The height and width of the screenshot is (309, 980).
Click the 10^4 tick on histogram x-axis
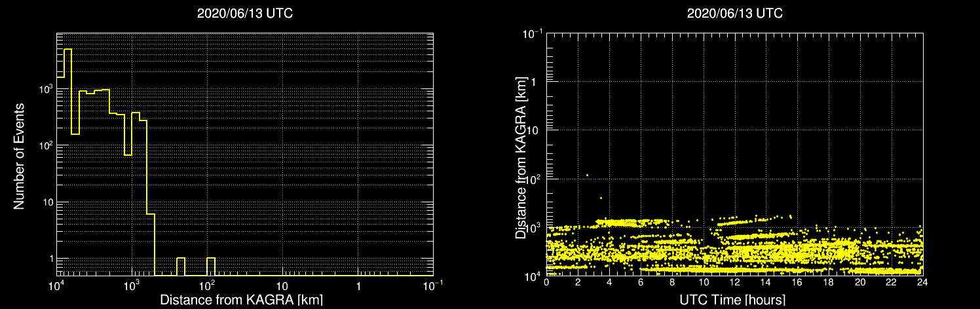[x=55, y=286]
